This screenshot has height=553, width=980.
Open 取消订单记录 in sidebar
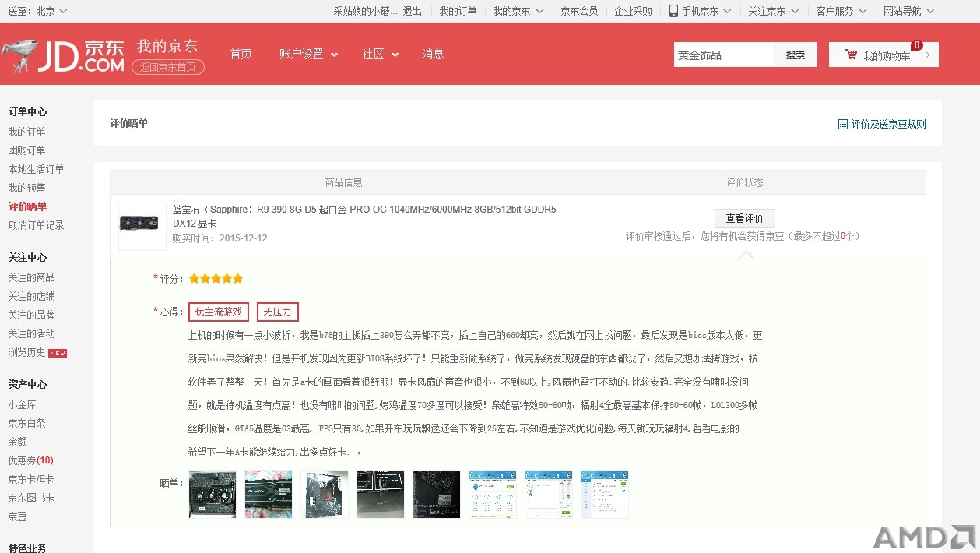[37, 225]
